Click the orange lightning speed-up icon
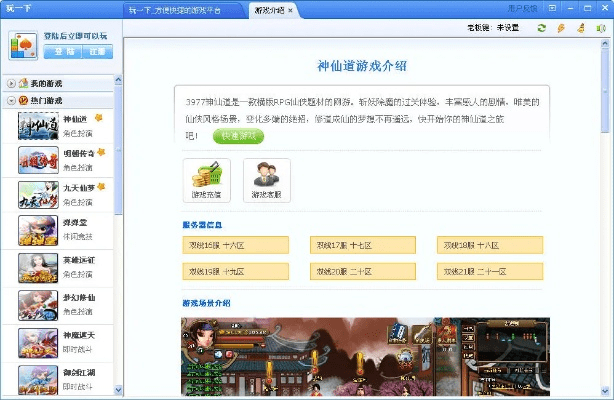Screen dimensions: 614x400 561,28
